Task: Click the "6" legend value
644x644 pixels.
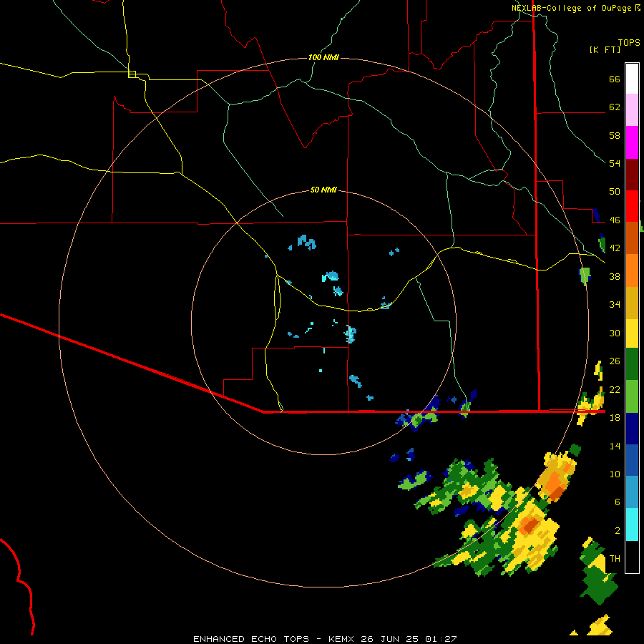Action: (x=618, y=502)
